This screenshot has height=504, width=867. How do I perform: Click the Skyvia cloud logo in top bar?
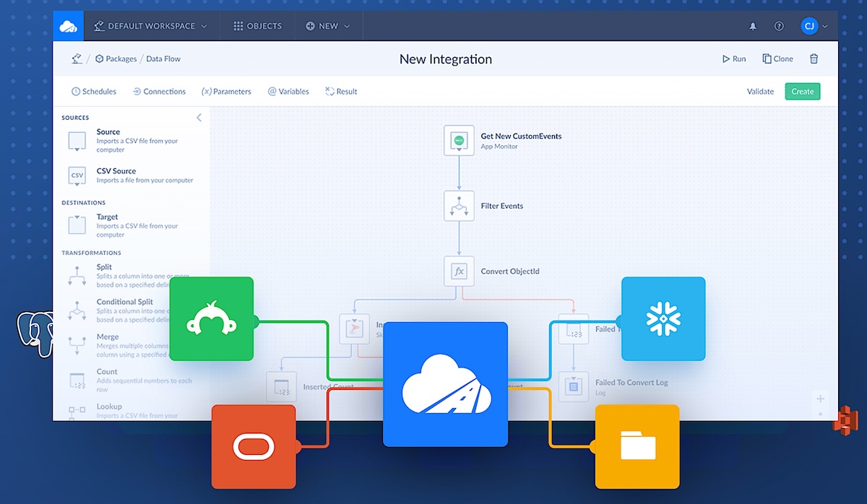coord(69,26)
